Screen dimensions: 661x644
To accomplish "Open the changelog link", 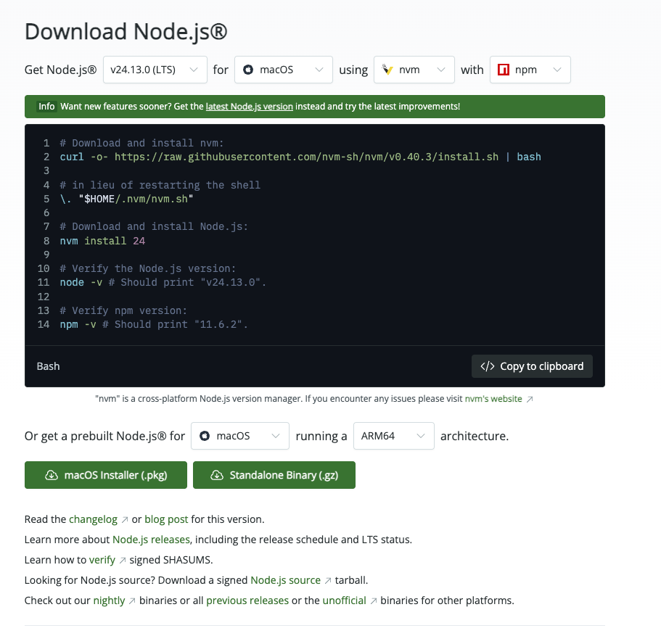I will (x=93, y=519).
